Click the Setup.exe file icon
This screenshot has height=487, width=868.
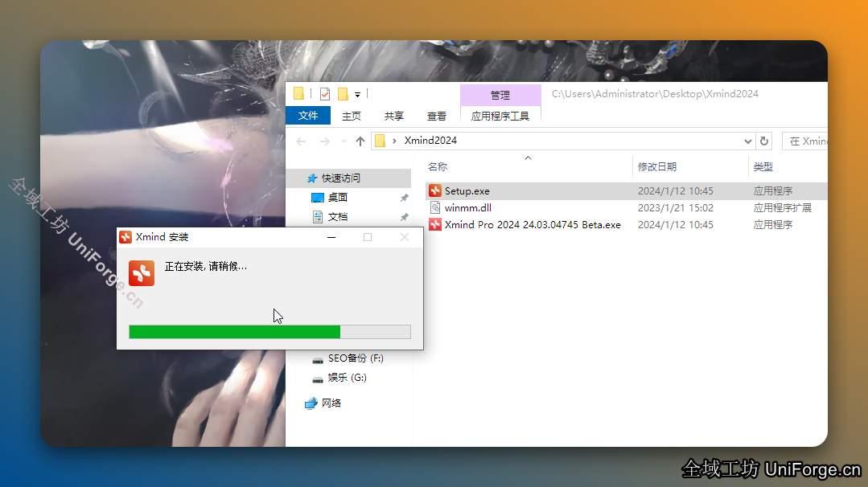point(435,190)
